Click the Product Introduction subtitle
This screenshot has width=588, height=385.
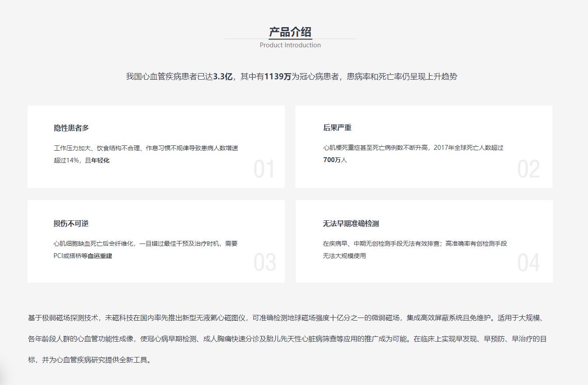click(290, 45)
